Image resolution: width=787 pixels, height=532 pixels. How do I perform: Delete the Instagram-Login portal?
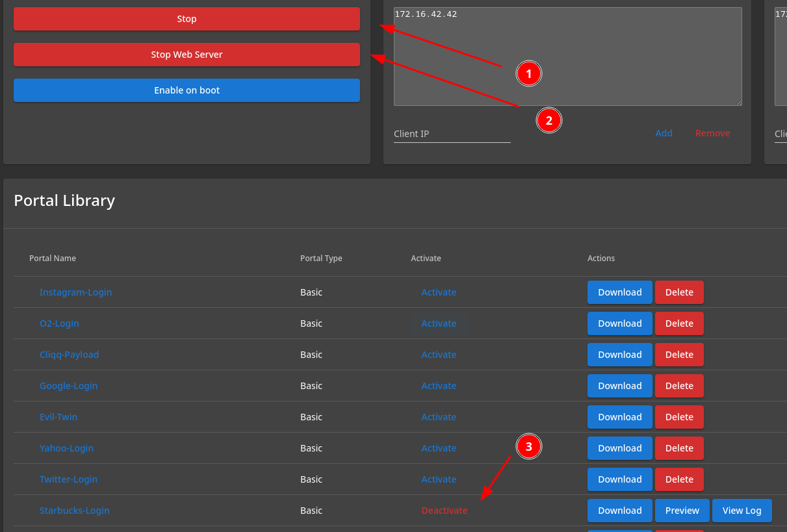679,292
